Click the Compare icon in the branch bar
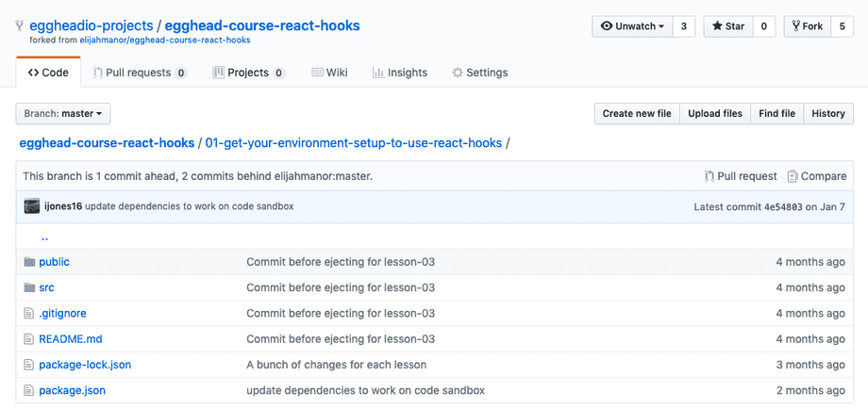The height and width of the screenshot is (409, 868). 793,176
